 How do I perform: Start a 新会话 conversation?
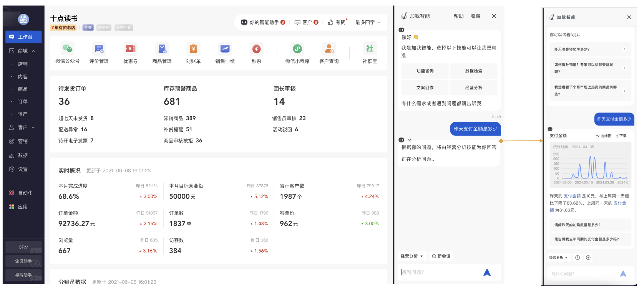441,256
